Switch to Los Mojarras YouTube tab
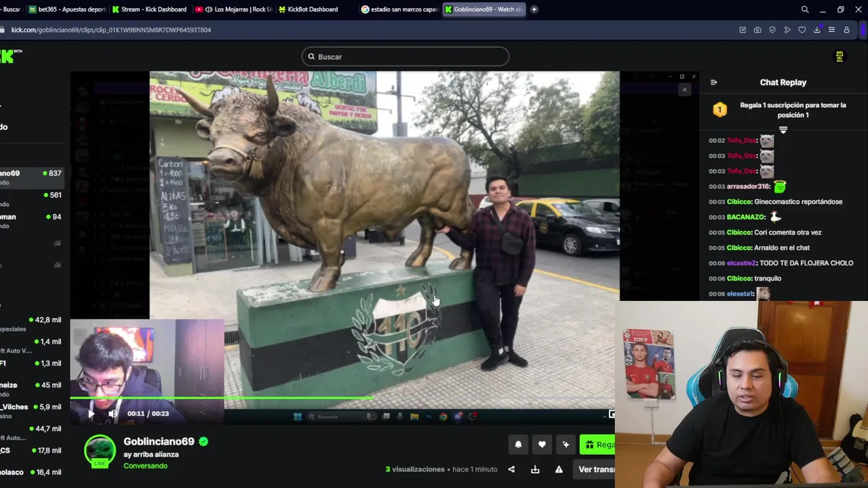Viewport: 868px width, 488px height. [x=233, y=9]
